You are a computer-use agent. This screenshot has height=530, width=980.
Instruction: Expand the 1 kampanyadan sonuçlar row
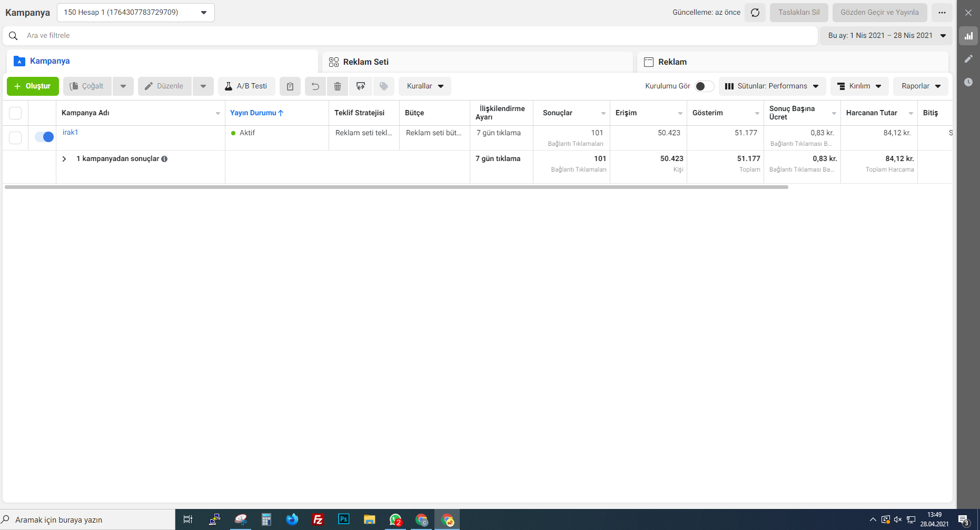pos(64,159)
